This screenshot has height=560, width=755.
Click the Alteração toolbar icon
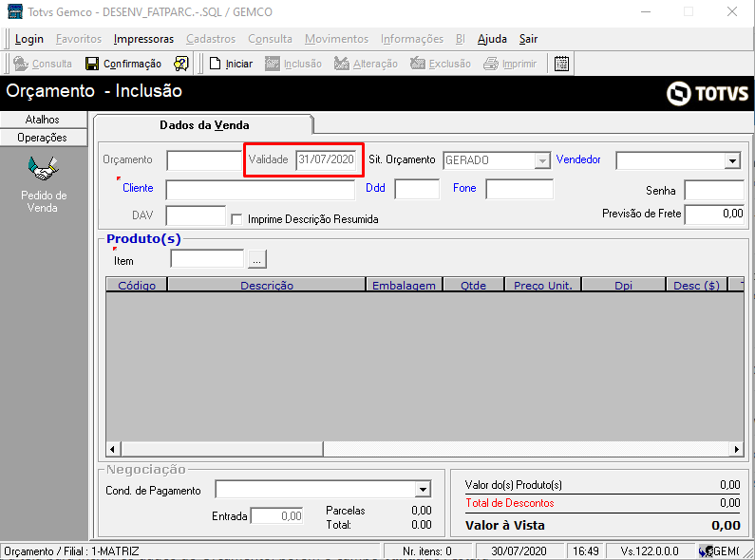point(341,64)
